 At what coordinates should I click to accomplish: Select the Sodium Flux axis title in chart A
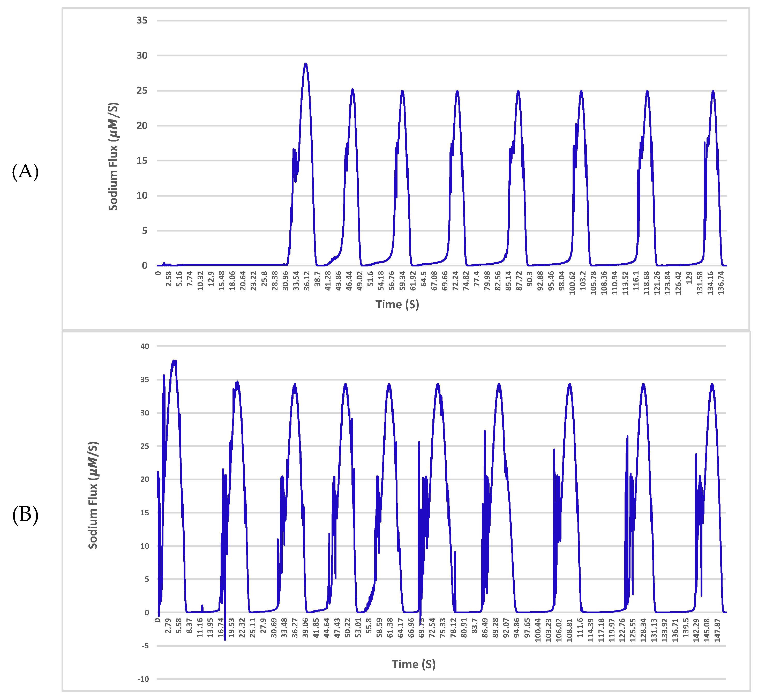(113, 157)
